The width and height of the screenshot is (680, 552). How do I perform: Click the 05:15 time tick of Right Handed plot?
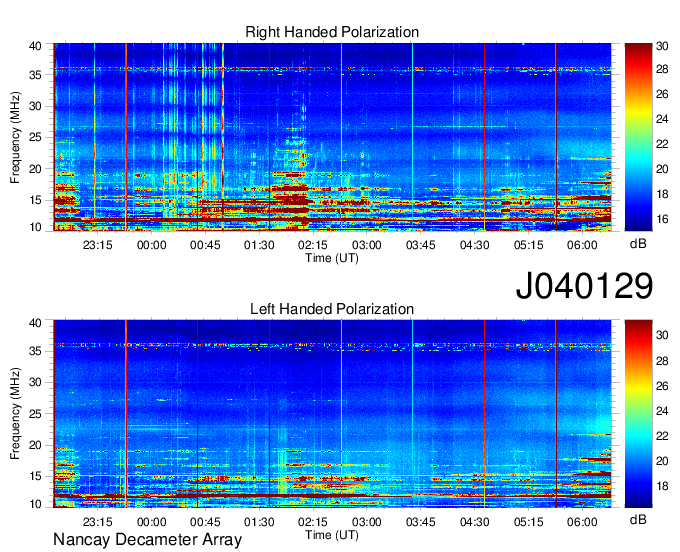pyautogui.click(x=528, y=245)
